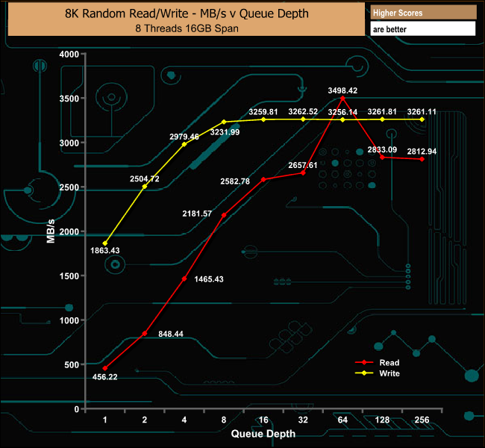This screenshot has width=485, height=448.
Task: Click the write data label 1863.43
Action: (x=105, y=250)
